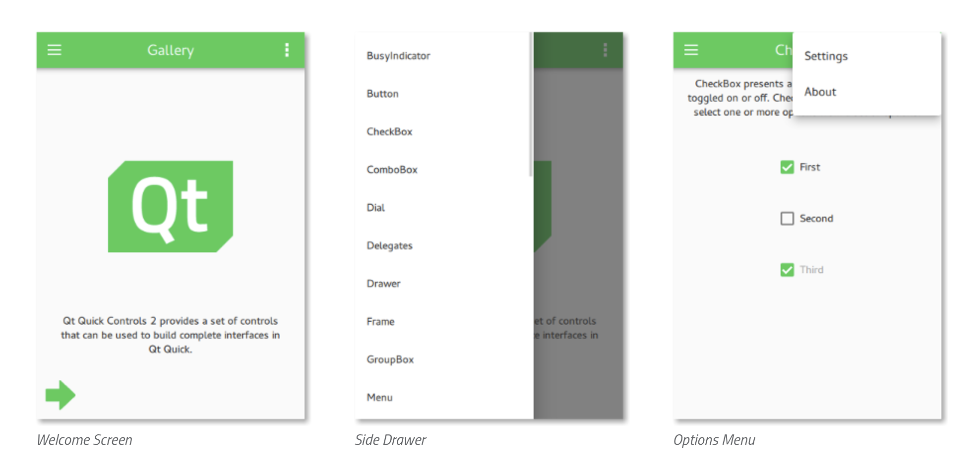The height and width of the screenshot is (472, 980).
Task: Click the Qt logo graphic
Action: click(170, 206)
